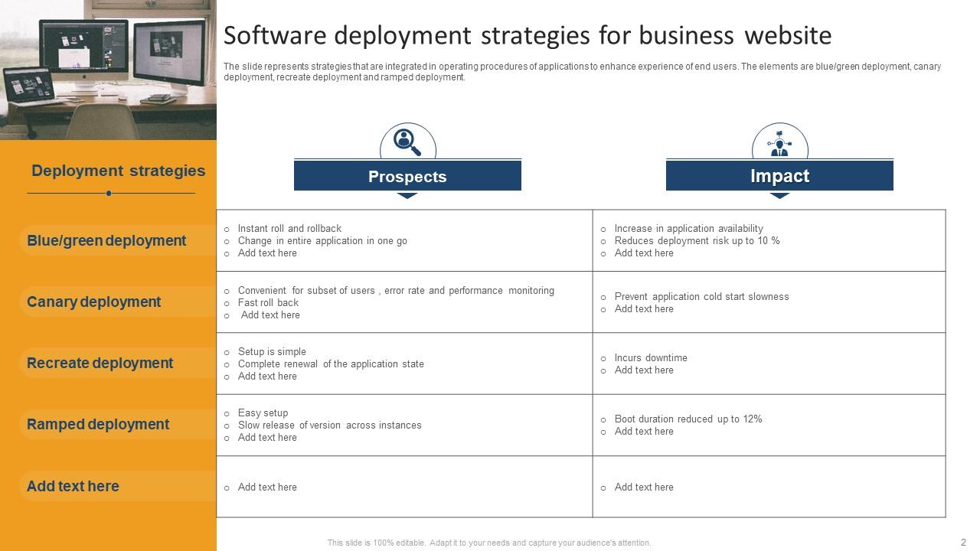Switch to the Prospects column header
This screenshot has height=551, width=980.
[407, 175]
